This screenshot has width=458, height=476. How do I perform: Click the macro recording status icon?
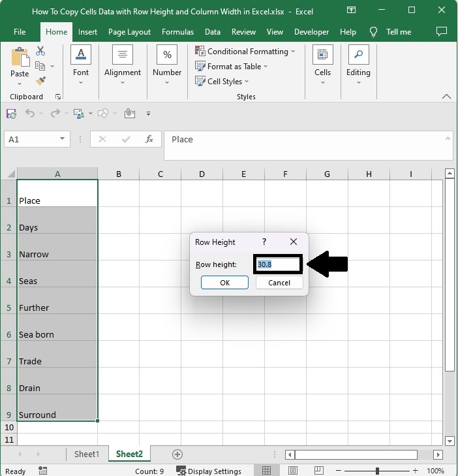pos(43,471)
